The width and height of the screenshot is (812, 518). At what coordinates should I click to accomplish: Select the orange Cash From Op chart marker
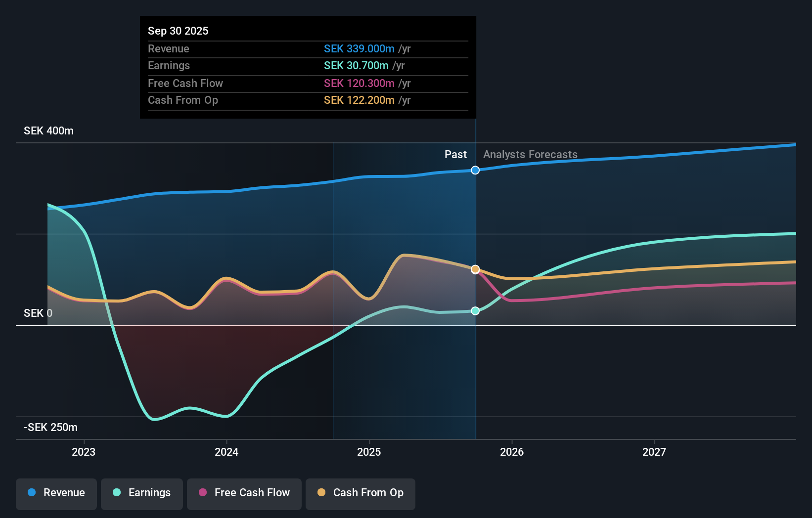click(475, 269)
